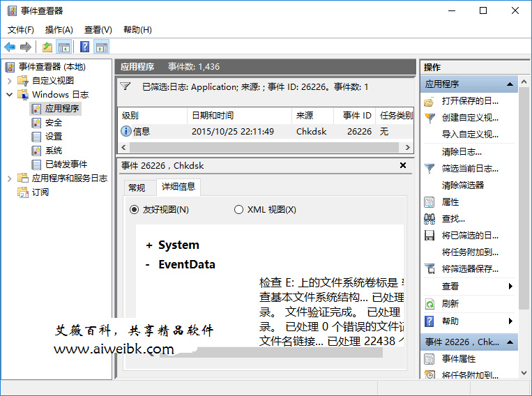Select 订阅 (Subscriptions) in the tree
Image resolution: width=532 pixels, height=396 pixels.
tap(40, 192)
